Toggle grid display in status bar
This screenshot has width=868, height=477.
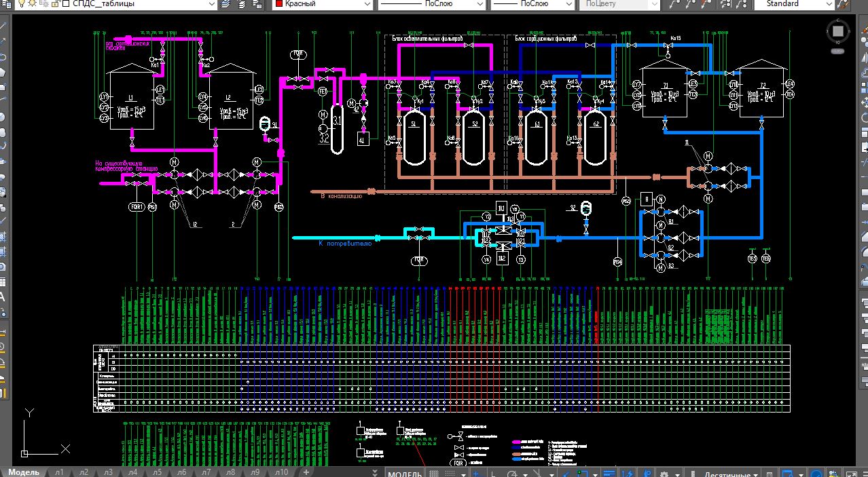tap(433, 474)
